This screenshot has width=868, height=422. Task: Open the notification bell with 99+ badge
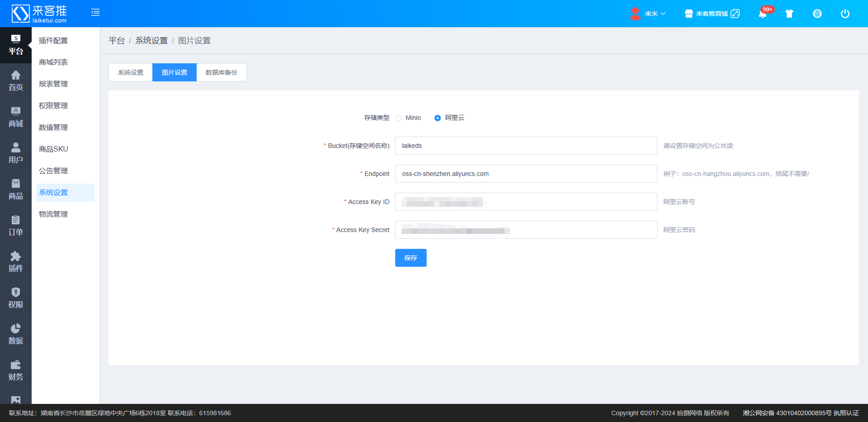click(x=763, y=14)
